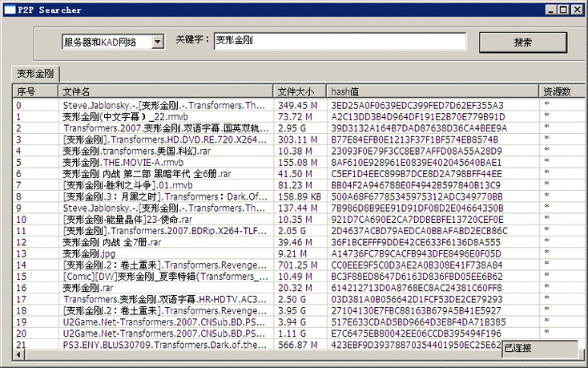Click file size 3.95 G

tap(292, 310)
